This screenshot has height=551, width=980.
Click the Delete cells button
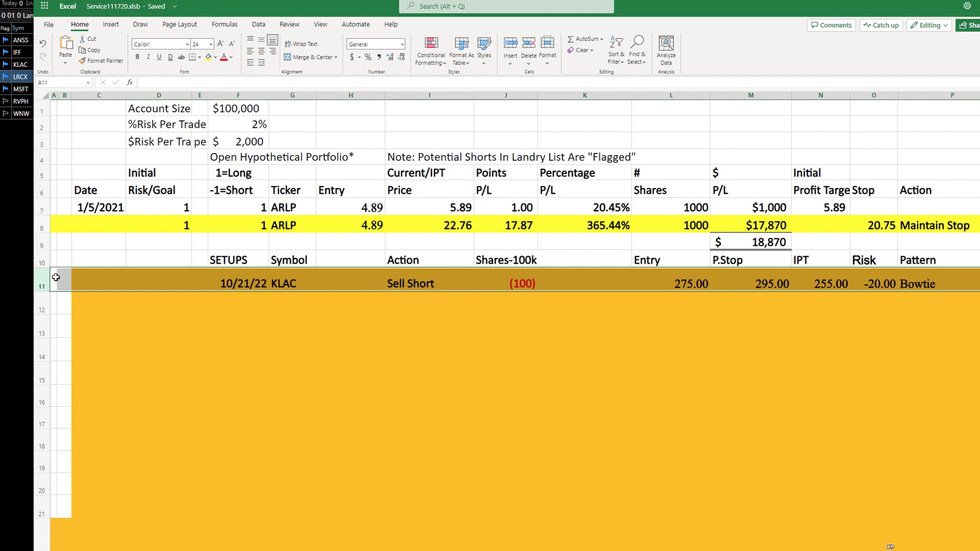pyautogui.click(x=529, y=51)
